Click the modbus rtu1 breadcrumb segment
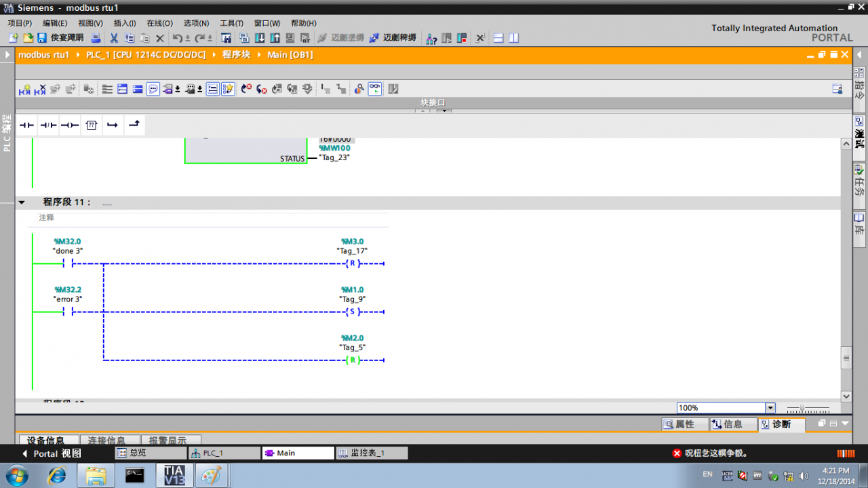The height and width of the screenshot is (488, 868). [43, 54]
